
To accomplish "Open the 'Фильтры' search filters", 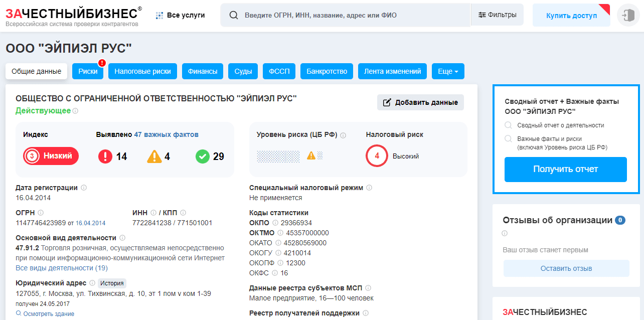I will coord(497,15).
